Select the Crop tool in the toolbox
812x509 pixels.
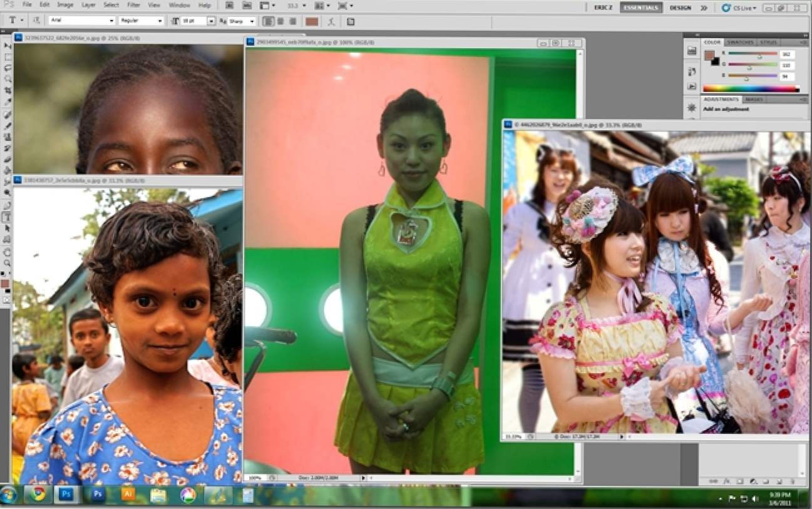[8, 91]
